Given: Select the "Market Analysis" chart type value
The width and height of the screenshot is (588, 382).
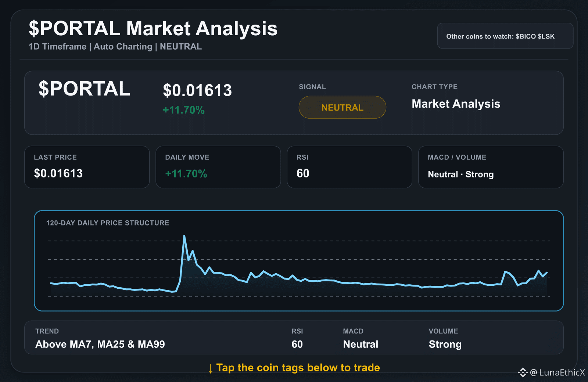Looking at the screenshot, I should [x=456, y=104].
